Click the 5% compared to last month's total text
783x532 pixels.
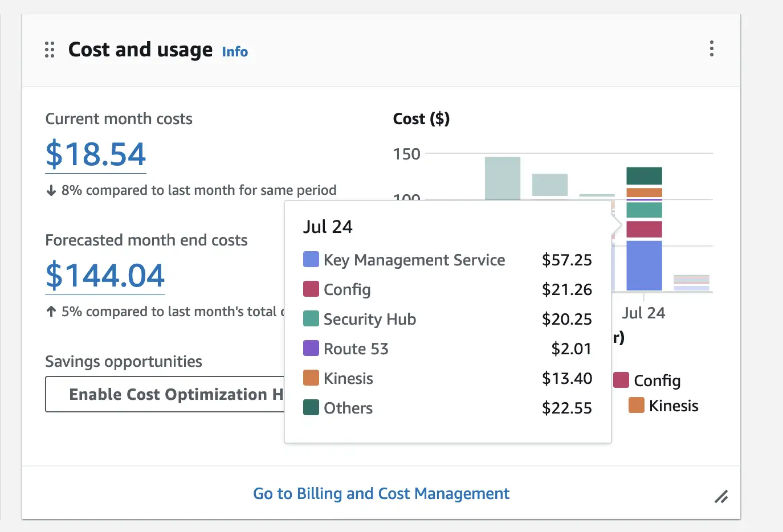pyautogui.click(x=173, y=312)
